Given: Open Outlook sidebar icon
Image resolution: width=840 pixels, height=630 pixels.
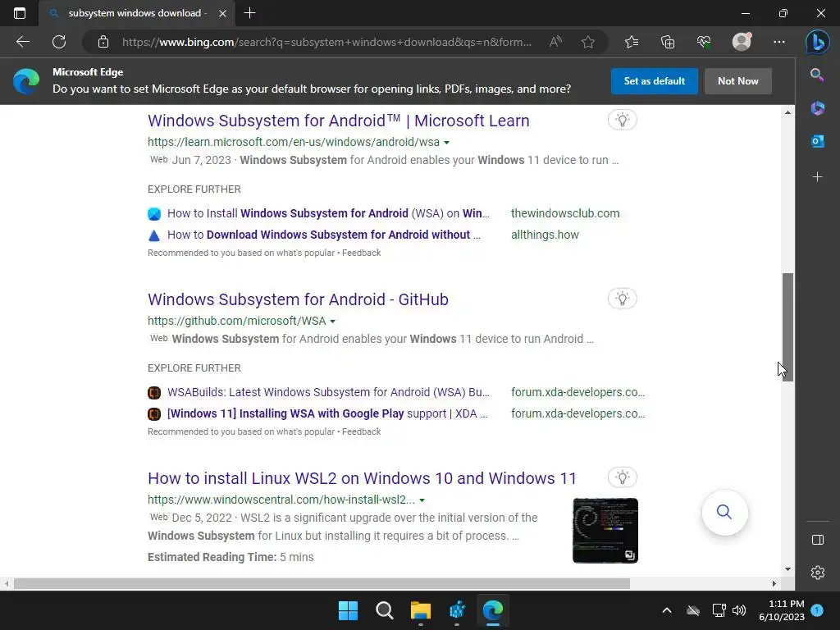Looking at the screenshot, I should click(x=818, y=141).
